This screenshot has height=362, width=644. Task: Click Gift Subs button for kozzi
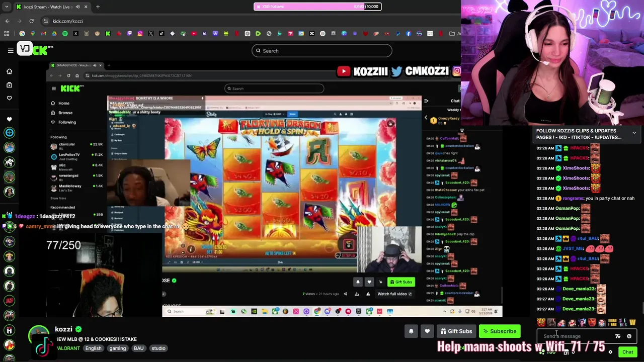coord(456,331)
